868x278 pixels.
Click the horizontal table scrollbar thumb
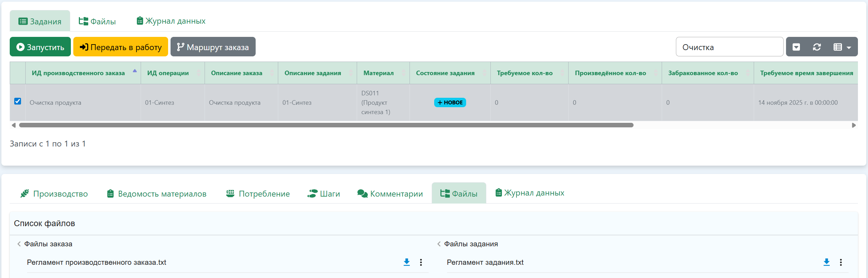click(x=326, y=125)
